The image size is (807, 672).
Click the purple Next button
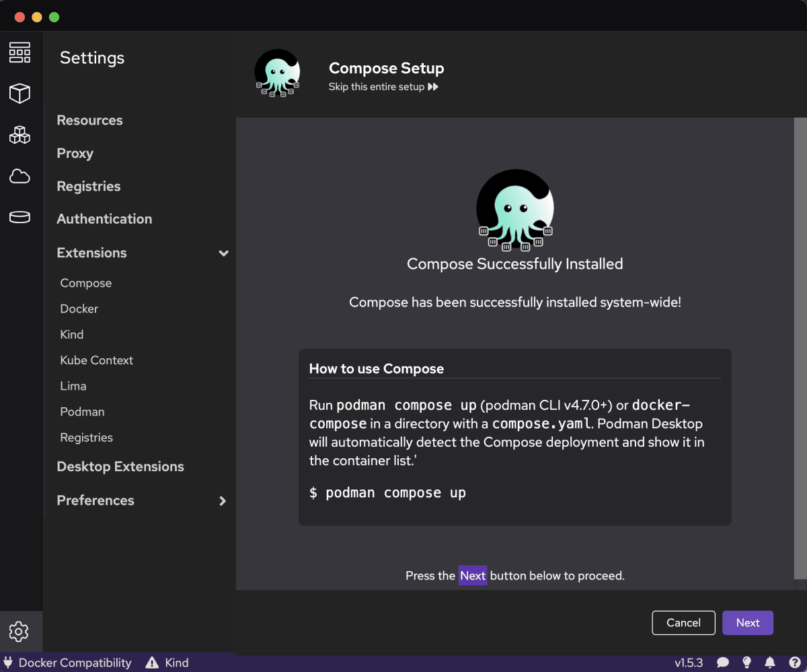[748, 623]
